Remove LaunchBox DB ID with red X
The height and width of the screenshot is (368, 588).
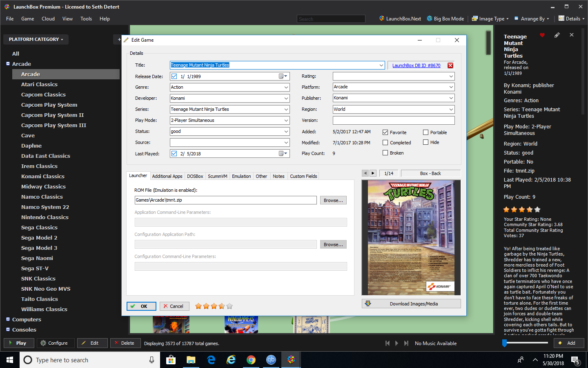tap(450, 65)
